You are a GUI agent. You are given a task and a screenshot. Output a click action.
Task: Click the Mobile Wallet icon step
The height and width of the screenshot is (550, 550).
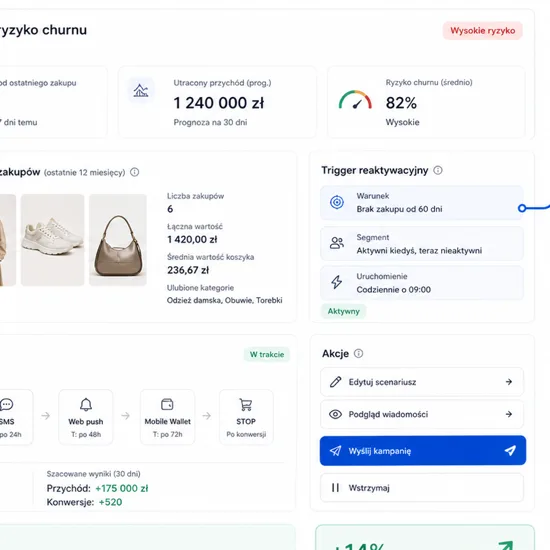[x=167, y=417]
